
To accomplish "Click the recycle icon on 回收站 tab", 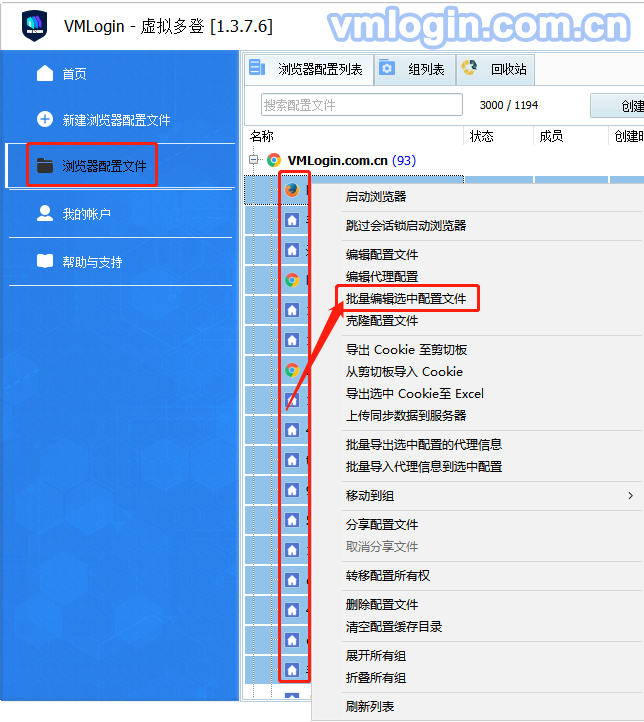I will (x=469, y=68).
